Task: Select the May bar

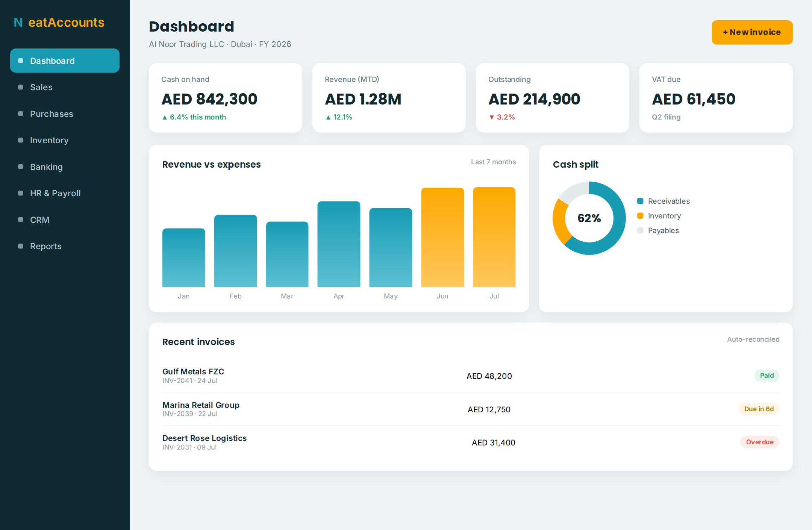Action: (x=391, y=247)
